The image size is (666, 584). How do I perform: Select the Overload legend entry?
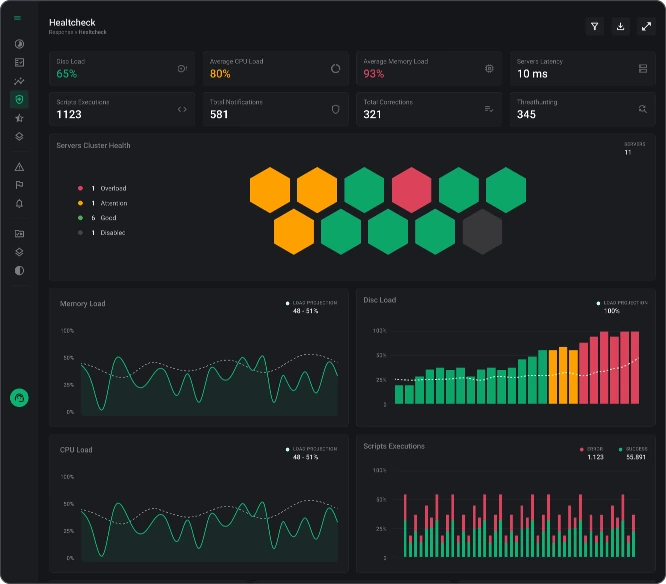pos(102,188)
